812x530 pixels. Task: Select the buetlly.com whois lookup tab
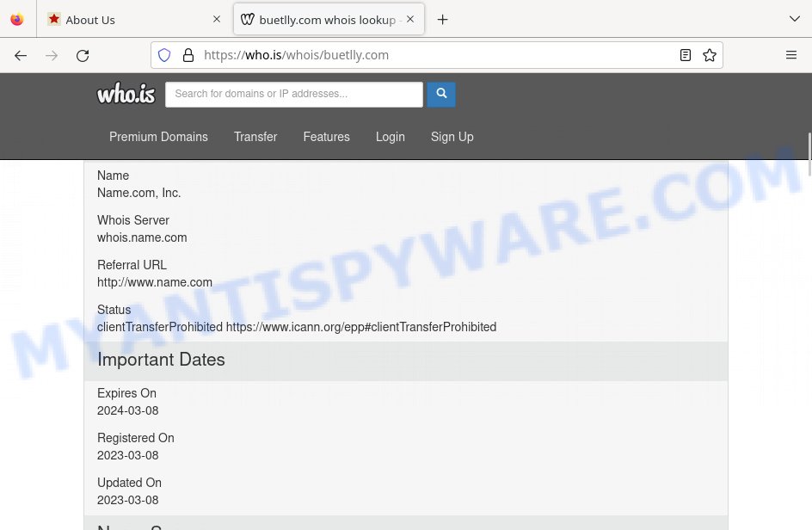coord(329,20)
